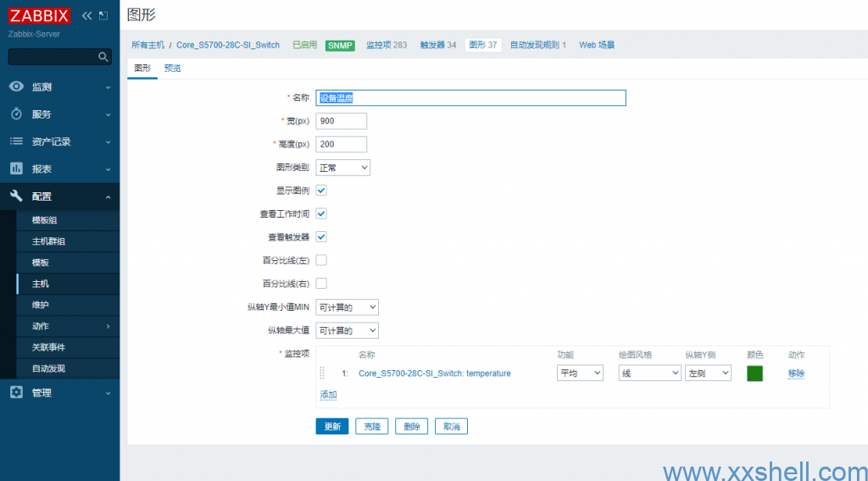Open the 主机 menu item in sidebar
The image size is (868, 481).
(x=41, y=284)
